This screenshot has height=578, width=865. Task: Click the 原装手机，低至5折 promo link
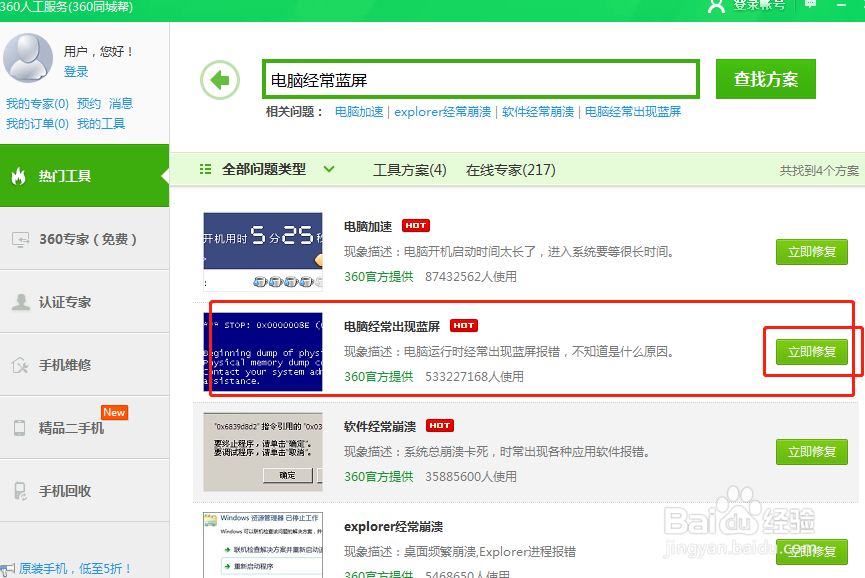[74, 569]
